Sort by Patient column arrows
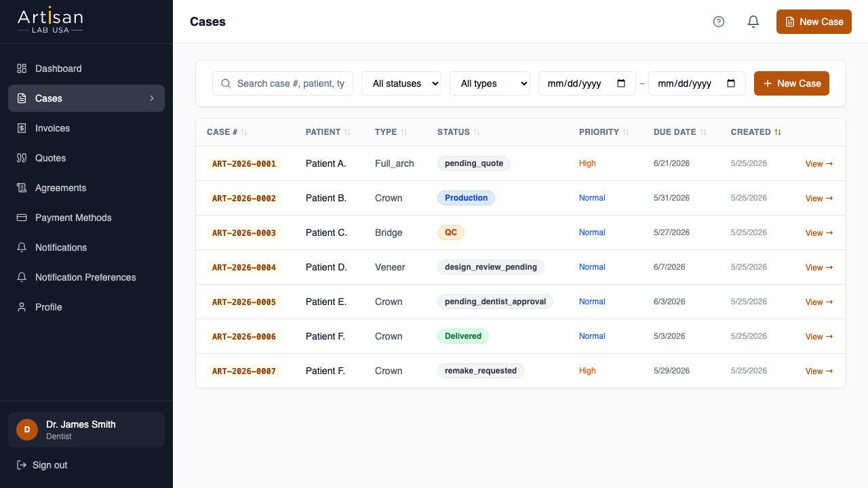This screenshot has width=868, height=488. tap(347, 132)
